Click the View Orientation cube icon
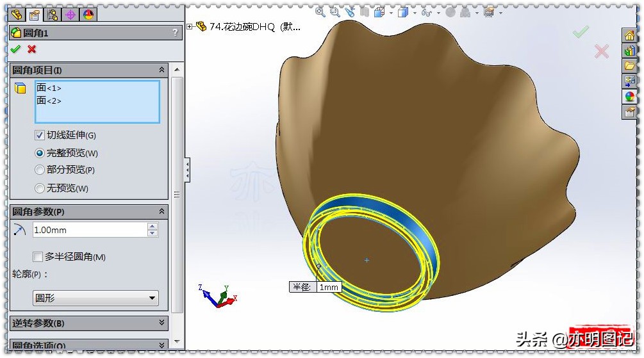The image size is (644, 358). pyautogui.click(x=379, y=12)
